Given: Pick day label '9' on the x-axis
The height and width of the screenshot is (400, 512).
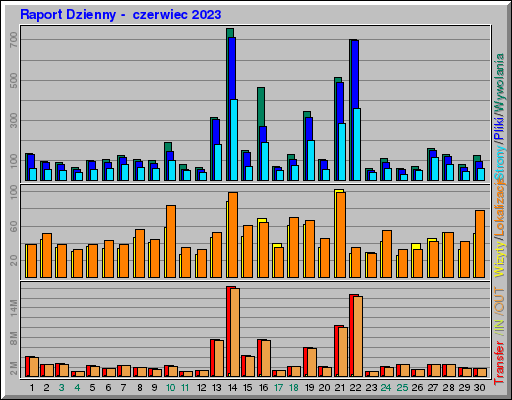Looking at the screenshot, I should [x=154, y=388].
